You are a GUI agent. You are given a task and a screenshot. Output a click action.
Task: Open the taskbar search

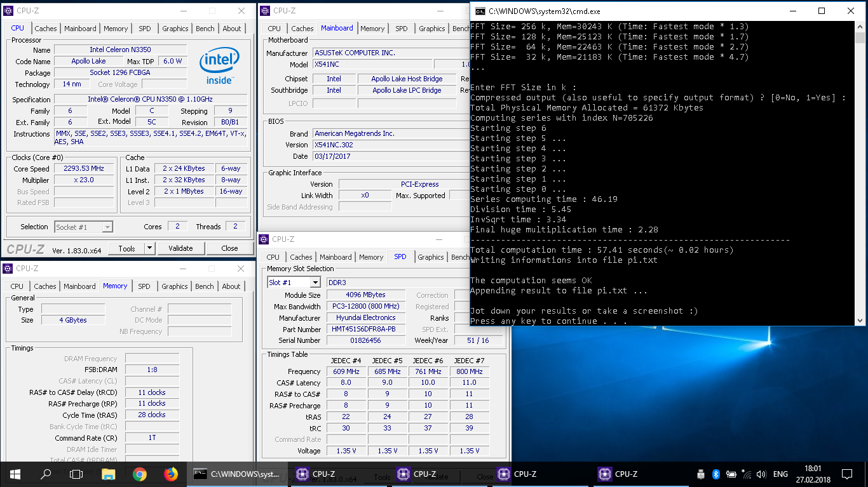(46, 474)
